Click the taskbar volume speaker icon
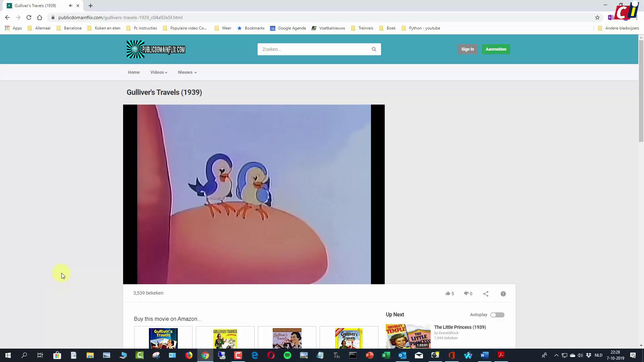The height and width of the screenshot is (362, 644). pyautogui.click(x=580, y=355)
